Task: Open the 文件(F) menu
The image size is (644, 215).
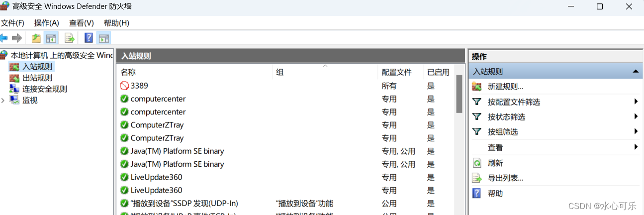Action: pyautogui.click(x=12, y=23)
